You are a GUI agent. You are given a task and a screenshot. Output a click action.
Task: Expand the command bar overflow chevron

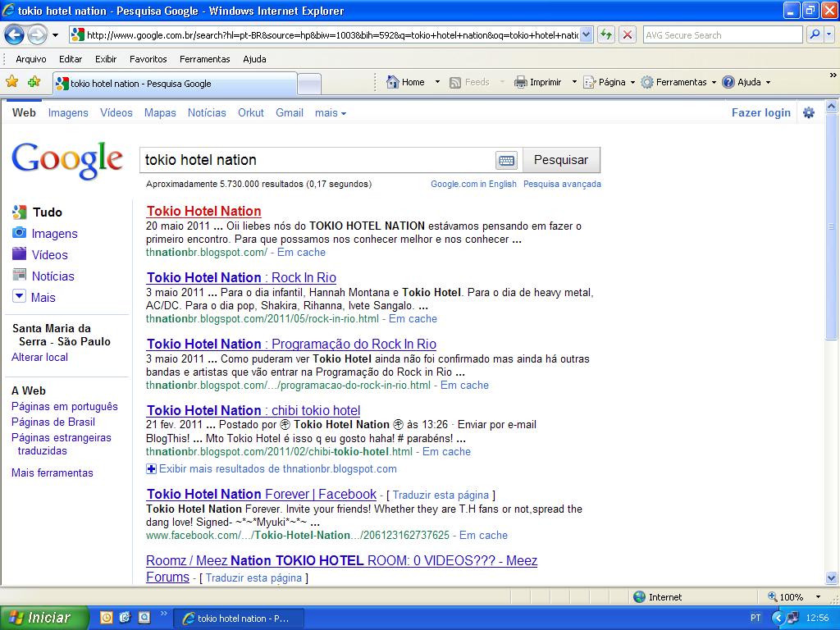pos(833,75)
